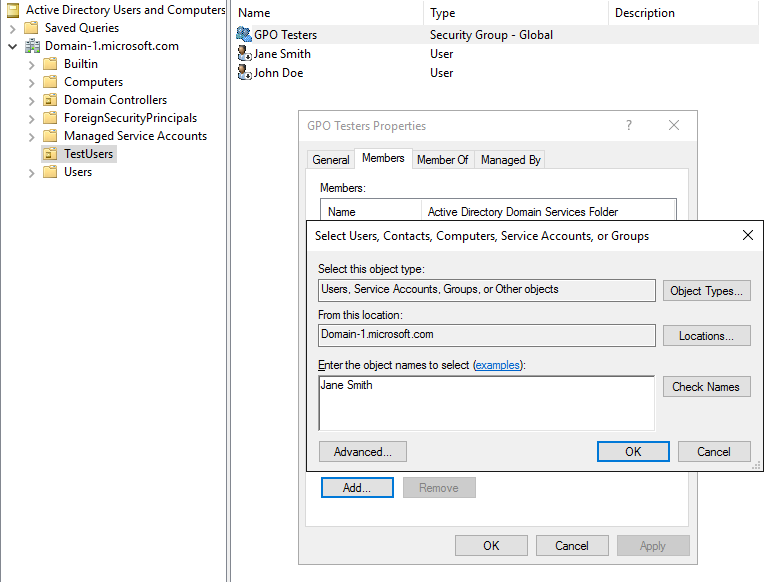Open Advanced search options
The image size is (779, 582).
363,452
